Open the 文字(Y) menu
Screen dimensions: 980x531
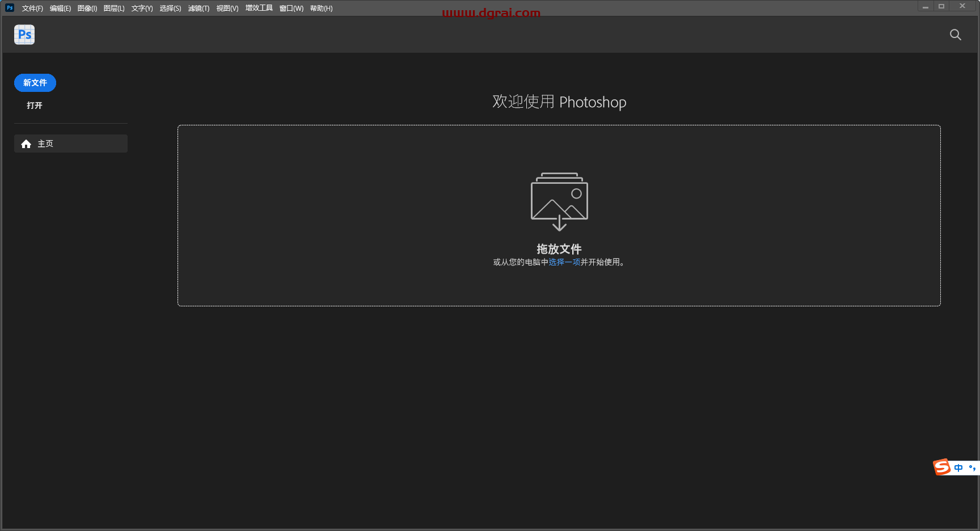tap(142, 8)
